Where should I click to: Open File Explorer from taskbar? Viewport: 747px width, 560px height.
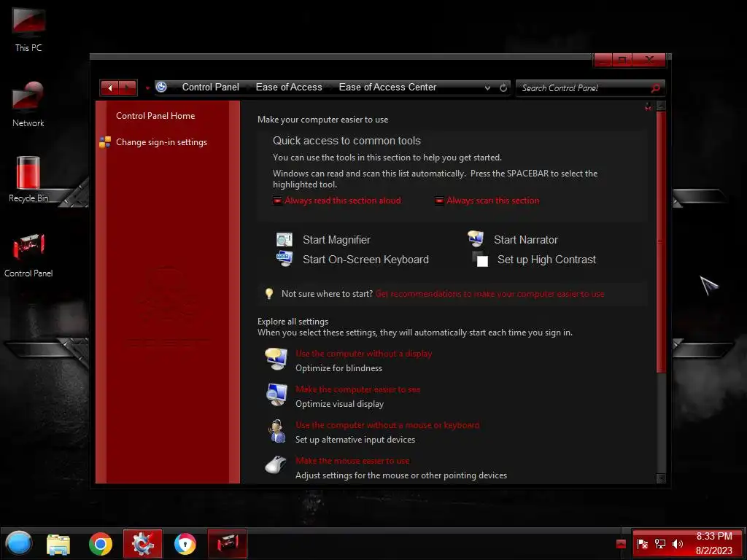[58, 544]
